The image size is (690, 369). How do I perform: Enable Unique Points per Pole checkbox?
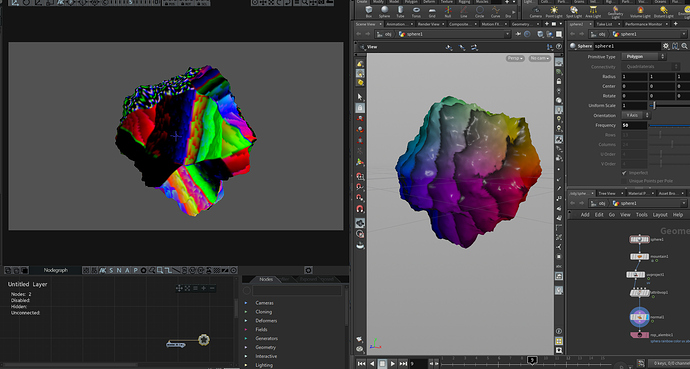point(624,181)
